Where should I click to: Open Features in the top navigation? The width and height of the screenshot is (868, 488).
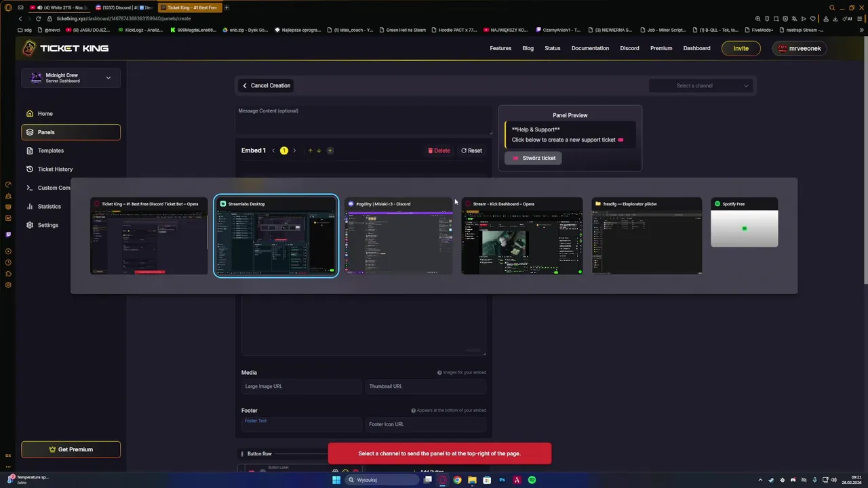point(500,48)
